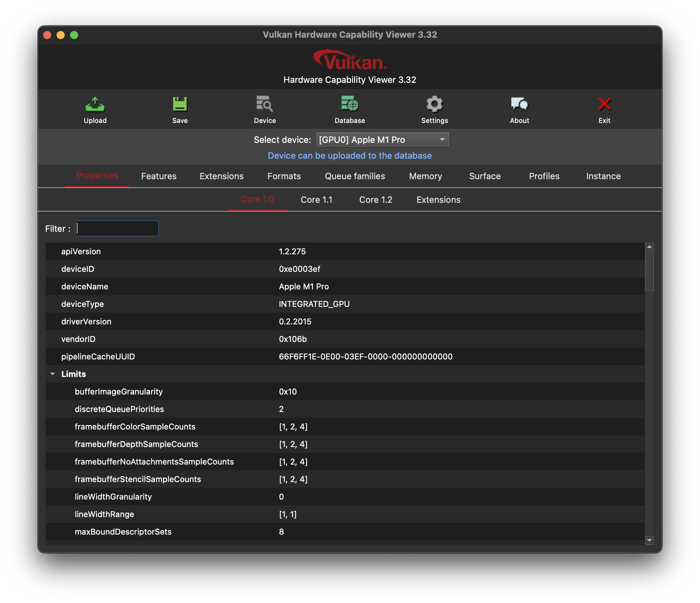The image size is (700, 603).
Task: Select the apiVersion row
Action: [x=345, y=251]
